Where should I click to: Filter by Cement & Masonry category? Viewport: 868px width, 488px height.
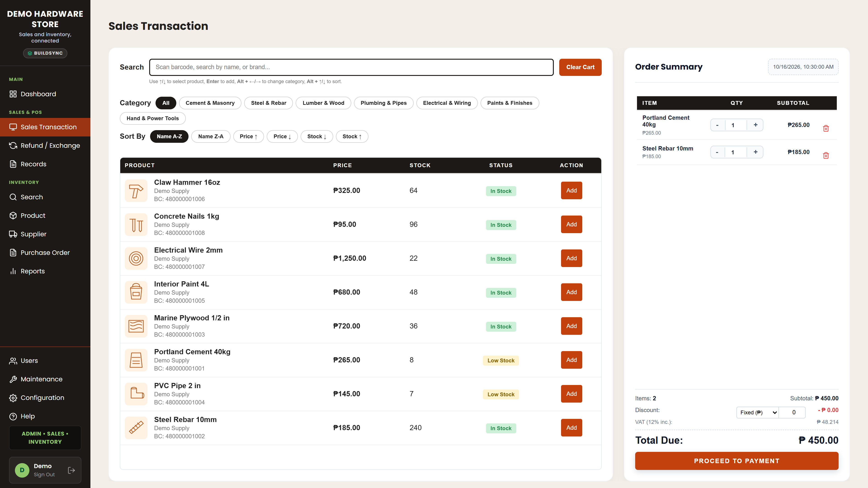[x=210, y=103]
